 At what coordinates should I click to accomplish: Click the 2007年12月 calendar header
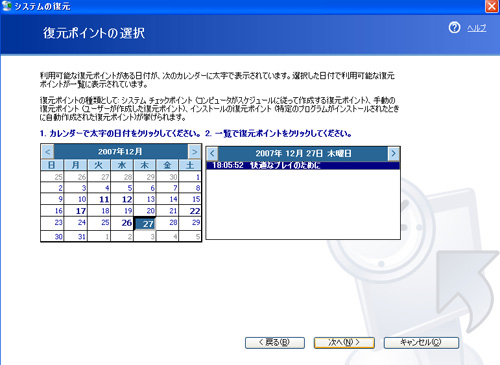(x=121, y=152)
